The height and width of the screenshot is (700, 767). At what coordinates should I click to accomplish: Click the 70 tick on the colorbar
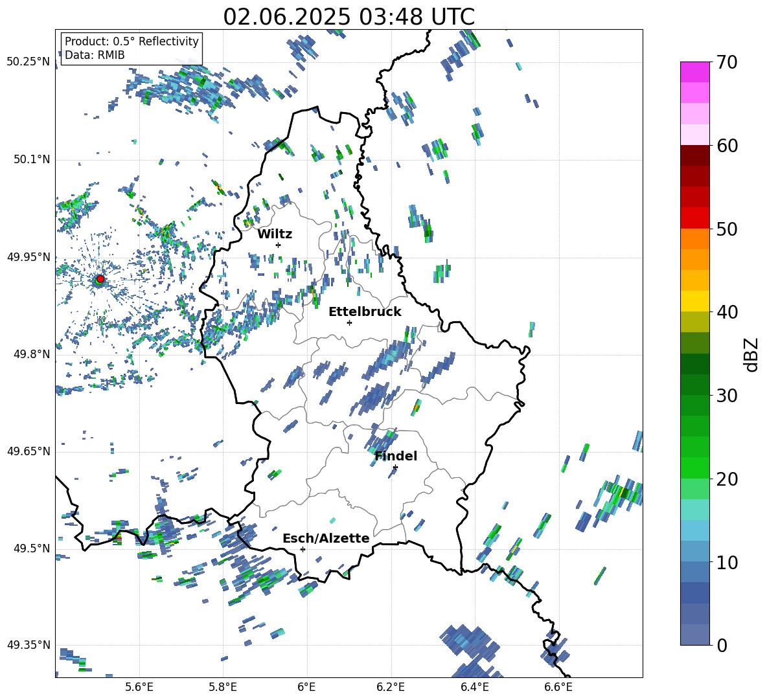(x=726, y=62)
